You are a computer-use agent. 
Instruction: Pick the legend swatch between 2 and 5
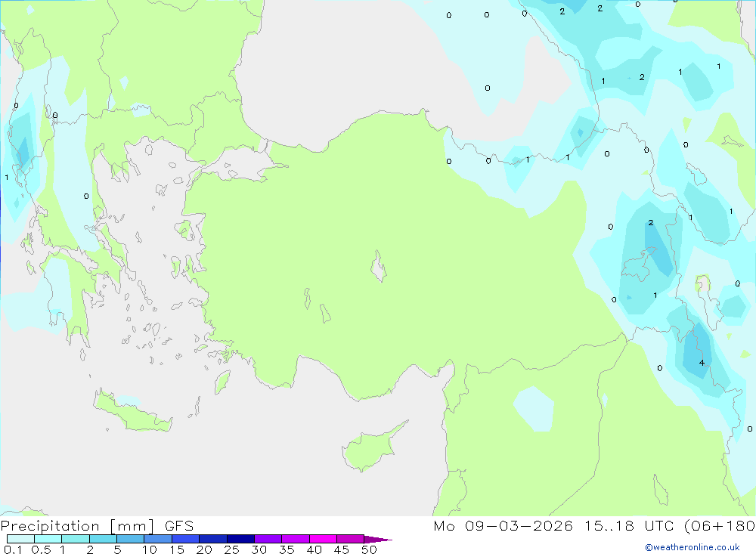[103, 539]
